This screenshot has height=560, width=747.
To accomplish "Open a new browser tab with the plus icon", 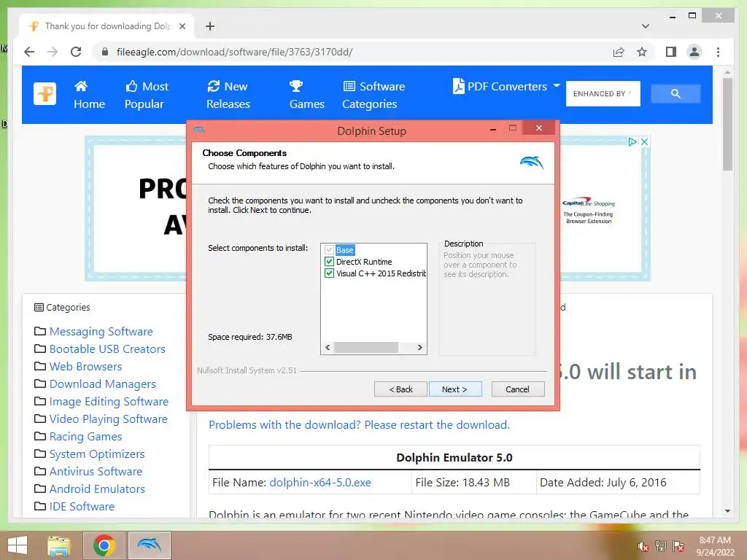I will point(210,26).
